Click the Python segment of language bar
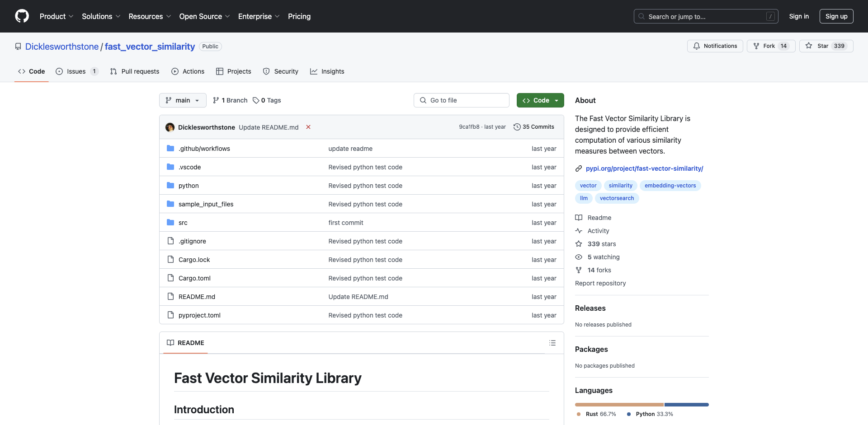Image resolution: width=868 pixels, height=425 pixels. [x=687, y=405]
